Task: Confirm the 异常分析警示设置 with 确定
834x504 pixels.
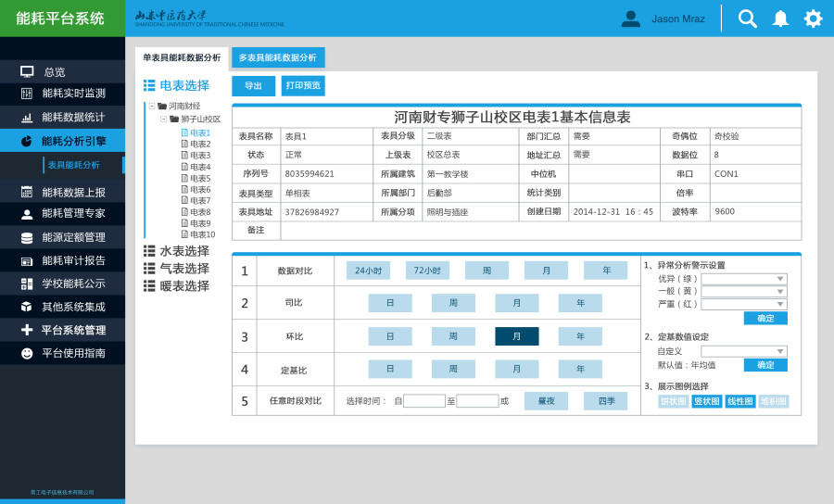Action: tap(765, 318)
